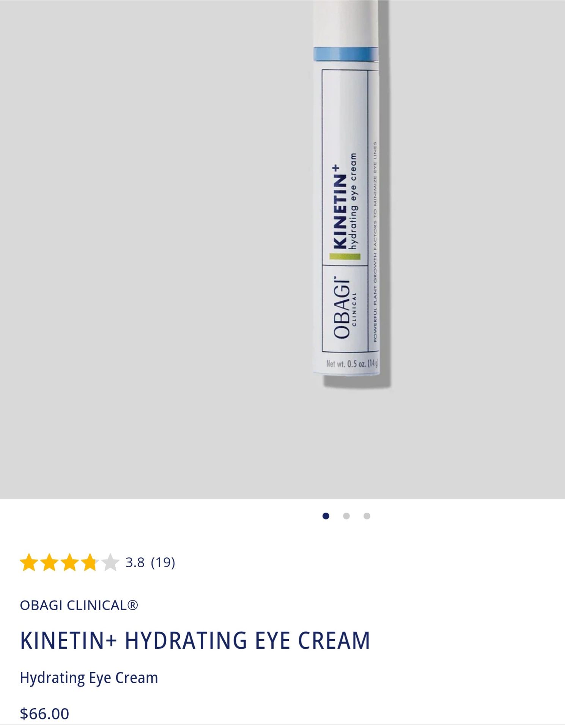
Task: Click the KINETIN+ HYDRATING EYE CREAM title
Action: point(195,641)
